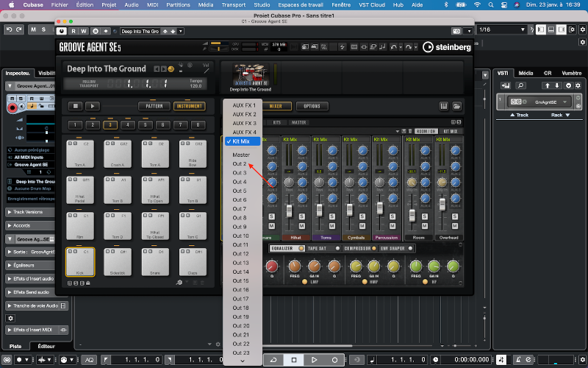Open VSTi keyboard icon in right panel
Screen dimensions: 588x368
point(506,85)
